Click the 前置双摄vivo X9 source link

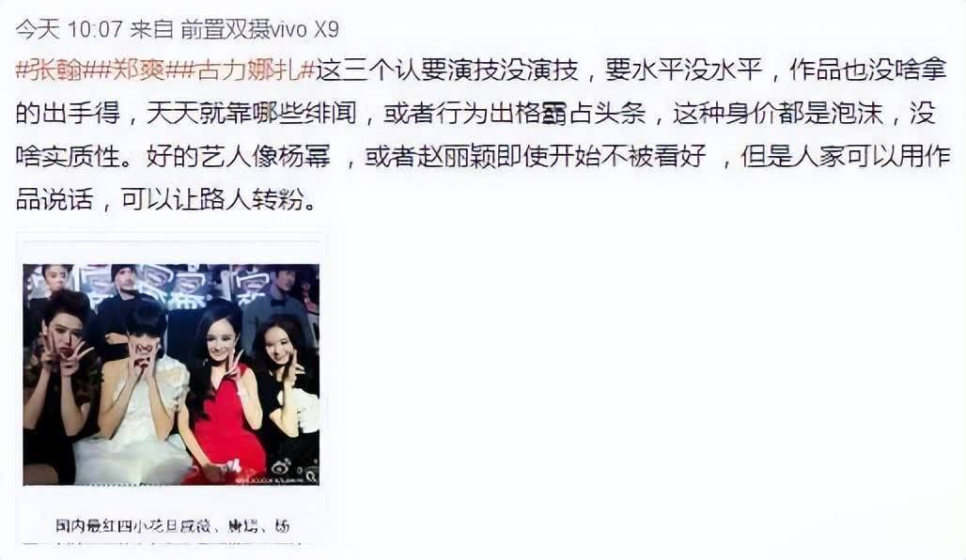point(259,29)
